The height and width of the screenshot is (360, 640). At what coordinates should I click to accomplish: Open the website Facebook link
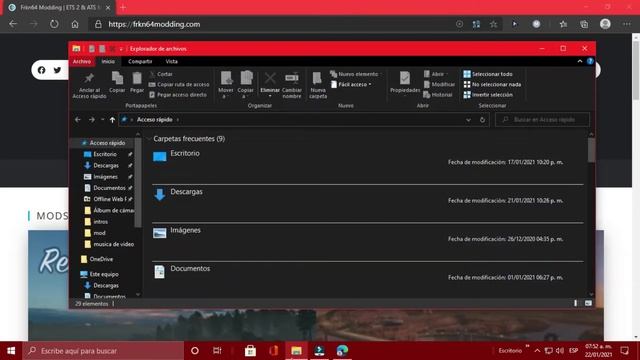click(42, 70)
